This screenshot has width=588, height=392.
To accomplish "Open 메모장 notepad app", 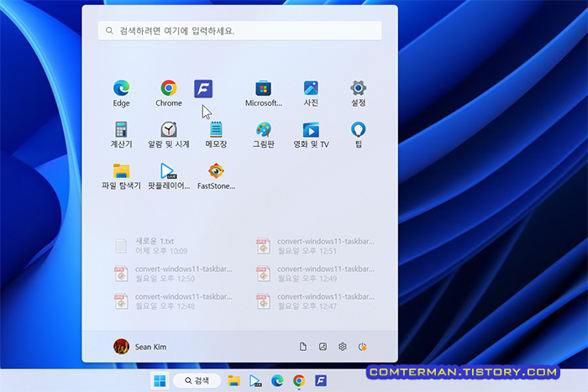I will 216,134.
